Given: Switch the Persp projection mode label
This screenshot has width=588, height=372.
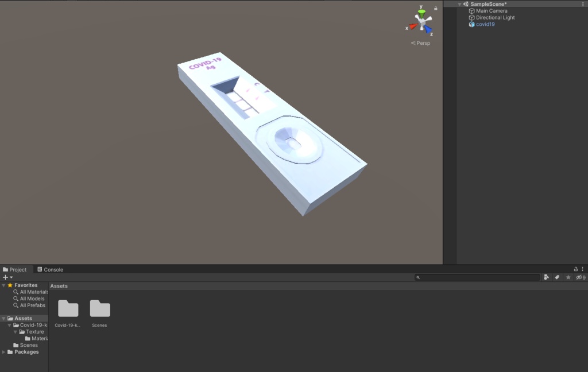Looking at the screenshot, I should coord(420,43).
